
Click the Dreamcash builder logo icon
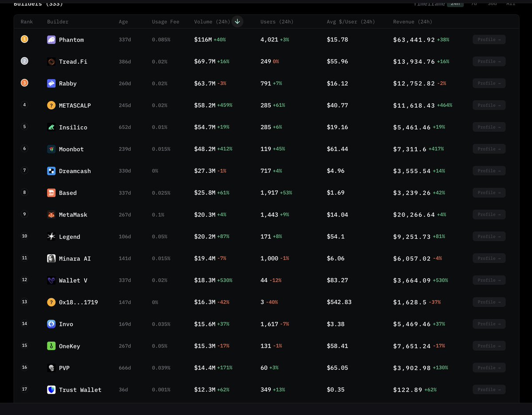[51, 171]
